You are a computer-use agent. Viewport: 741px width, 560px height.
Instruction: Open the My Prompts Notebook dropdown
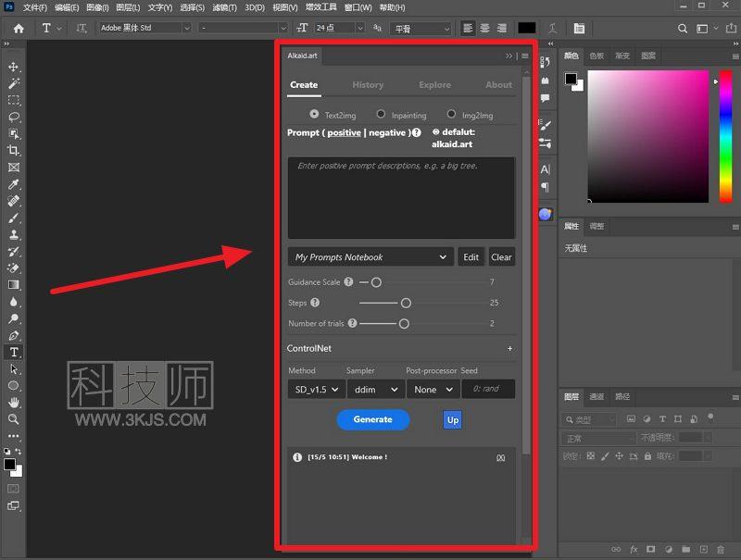370,257
